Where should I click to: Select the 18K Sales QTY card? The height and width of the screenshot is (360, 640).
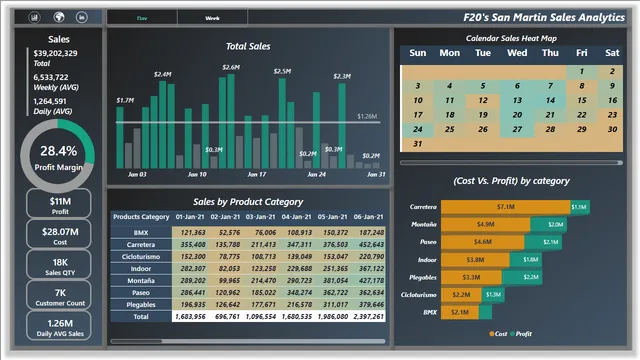pyautogui.click(x=59, y=264)
